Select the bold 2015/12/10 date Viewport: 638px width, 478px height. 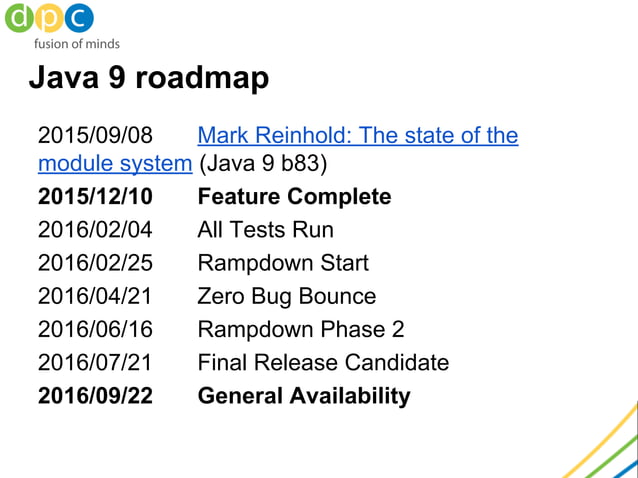tap(95, 196)
